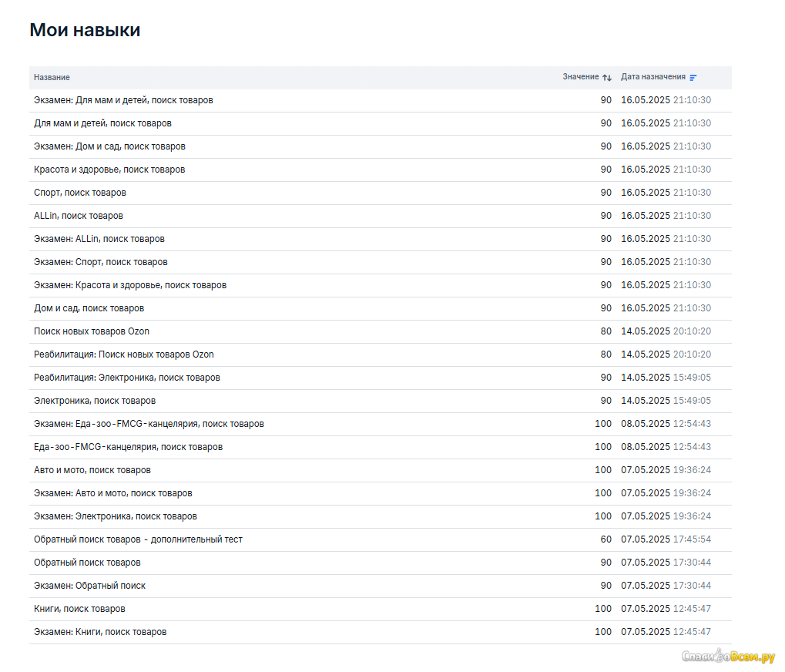Select the row Экзамен: Для мам и детей, поиск товаров
This screenshot has height=672, width=785.
[x=381, y=101]
